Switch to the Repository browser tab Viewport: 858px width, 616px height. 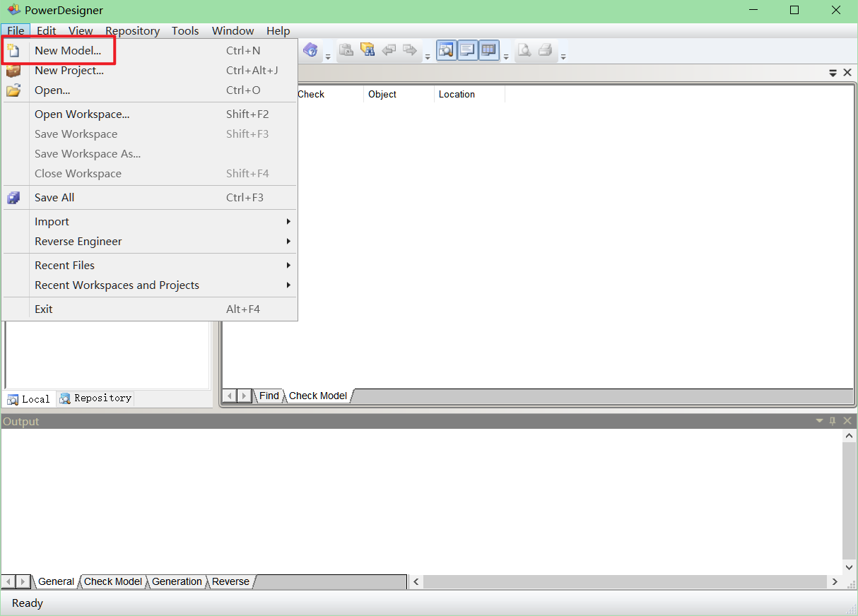[95, 398]
